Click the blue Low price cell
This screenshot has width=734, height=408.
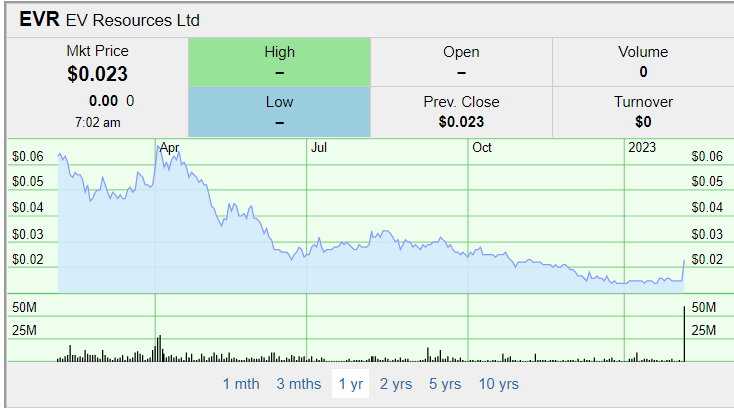click(x=279, y=111)
